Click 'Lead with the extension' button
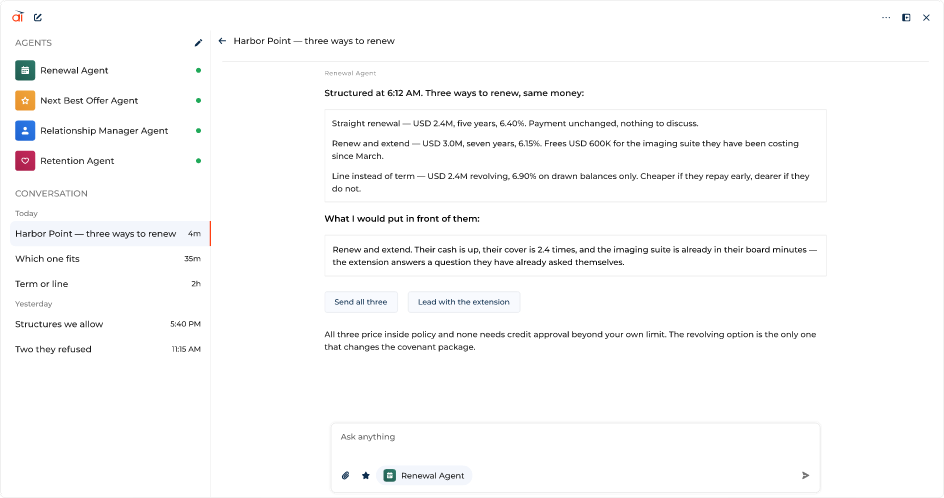 pos(464,302)
